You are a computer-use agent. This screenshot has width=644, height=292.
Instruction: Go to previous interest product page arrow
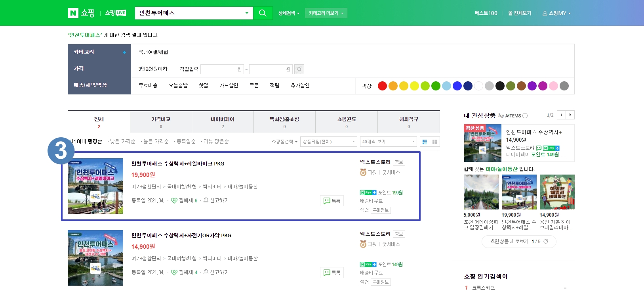(561, 115)
